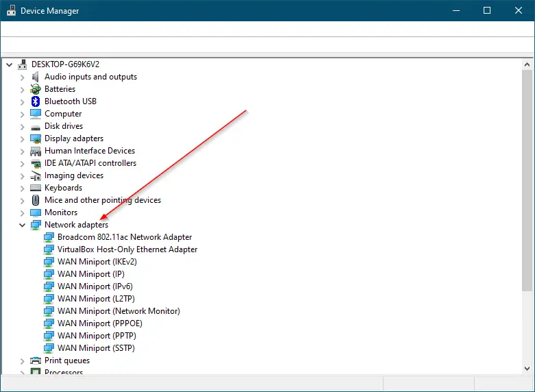Expand the Display adapters category
This screenshot has height=392, width=535.
click(x=23, y=139)
